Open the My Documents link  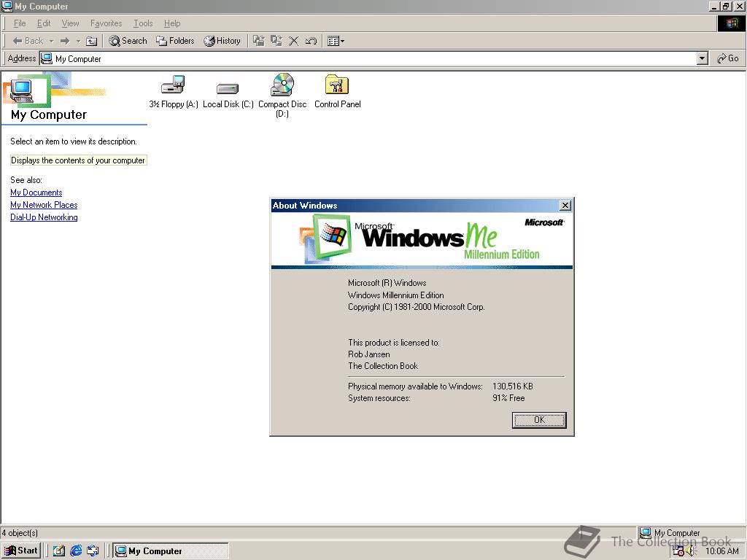click(x=36, y=192)
